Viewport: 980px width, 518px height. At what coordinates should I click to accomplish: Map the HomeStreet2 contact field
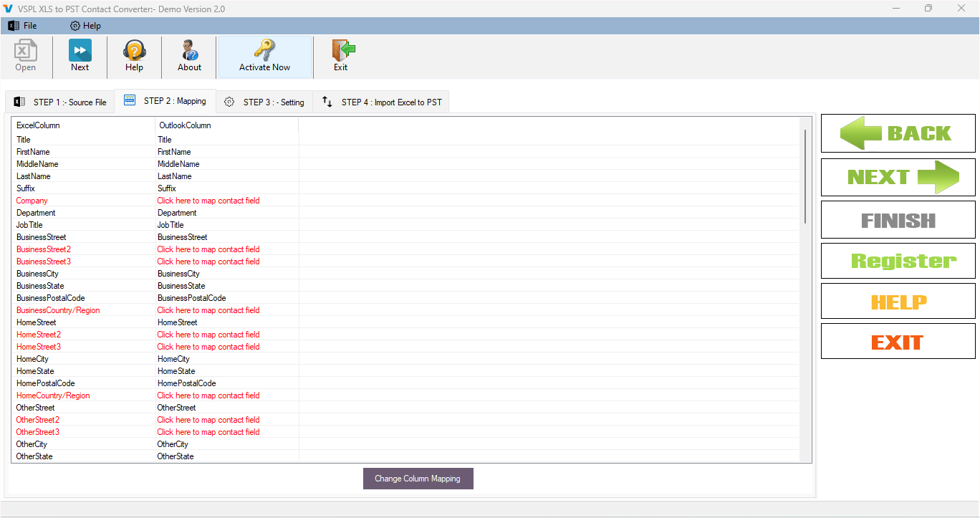tap(208, 335)
